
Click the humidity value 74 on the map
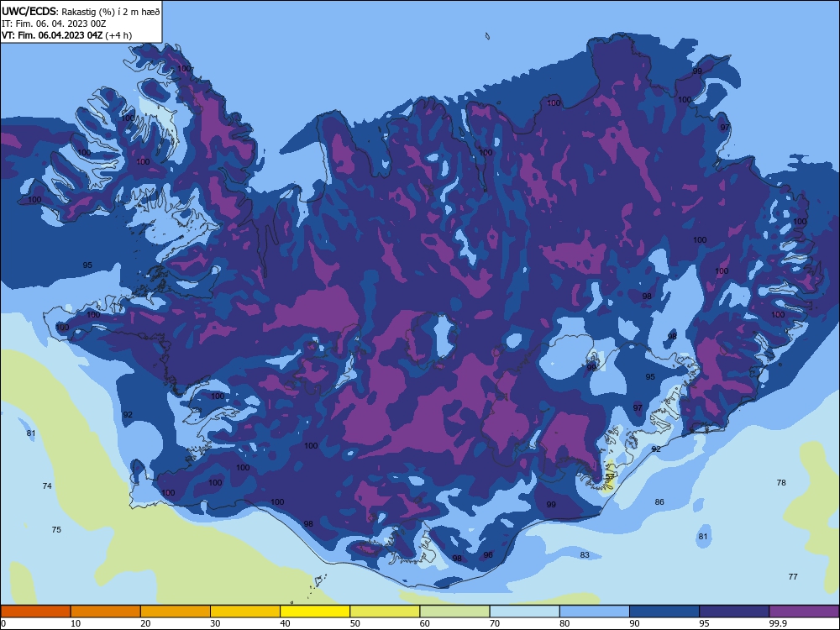click(x=47, y=486)
